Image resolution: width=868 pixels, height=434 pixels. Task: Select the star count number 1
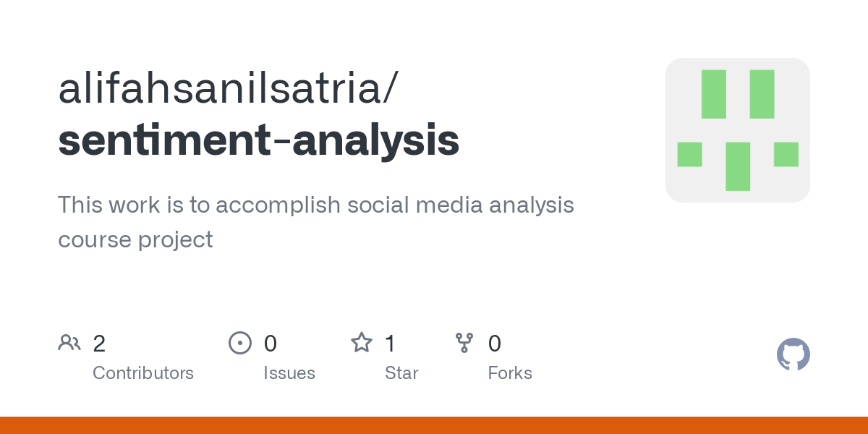tap(390, 343)
